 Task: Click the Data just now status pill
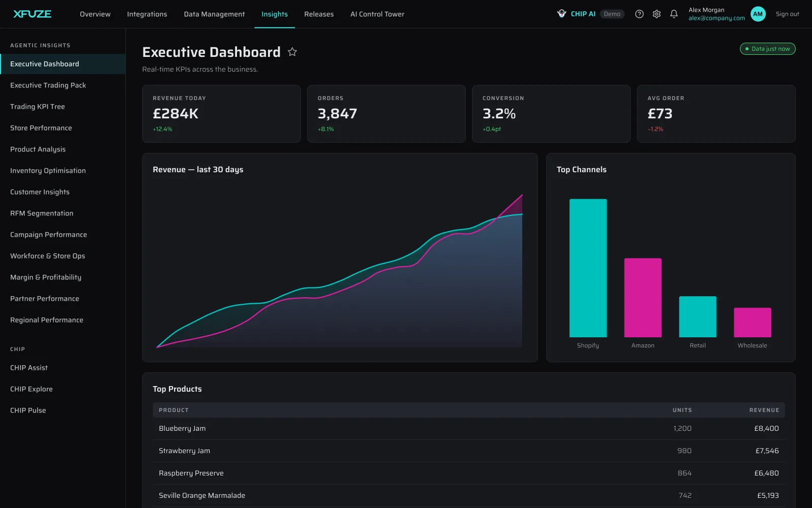[767, 49]
